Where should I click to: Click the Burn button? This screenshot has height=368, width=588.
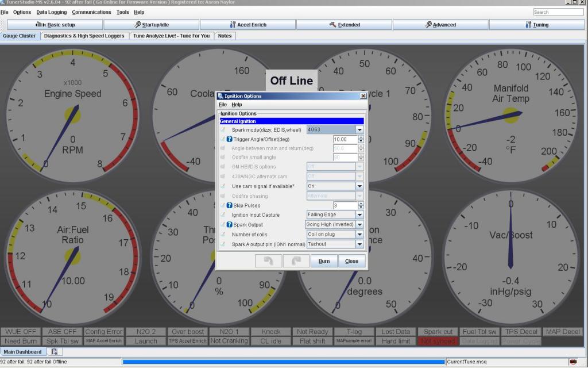(324, 261)
